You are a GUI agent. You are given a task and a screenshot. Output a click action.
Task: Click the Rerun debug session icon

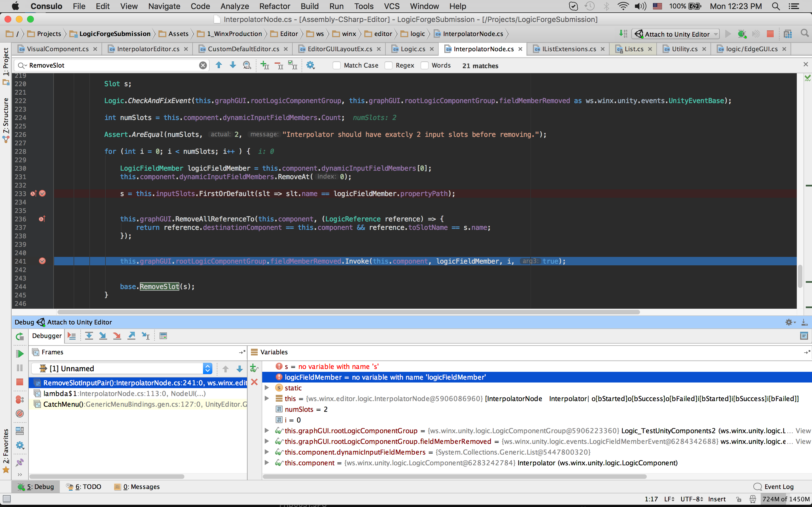pos(20,336)
